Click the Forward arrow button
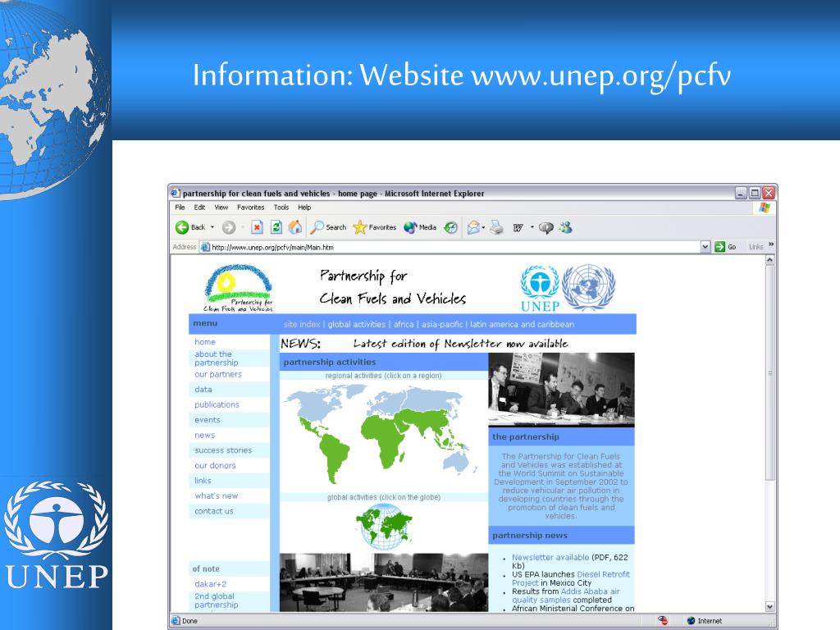This screenshot has height=630, width=840. [229, 228]
